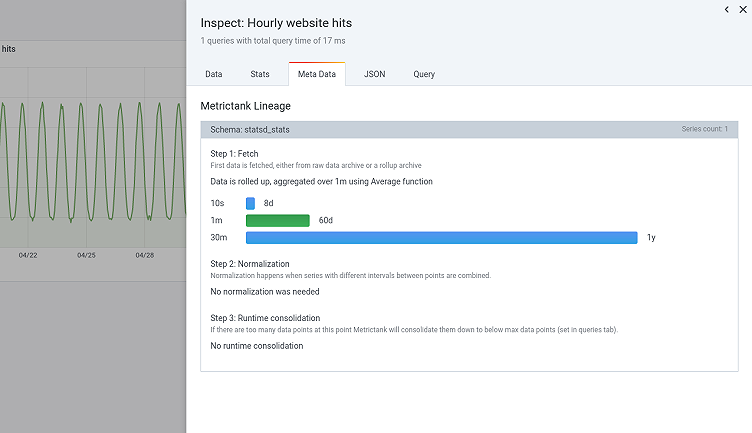The image size is (752, 433).
Task: Click the Inspect: Hourly website hits title
Action: (276, 22)
